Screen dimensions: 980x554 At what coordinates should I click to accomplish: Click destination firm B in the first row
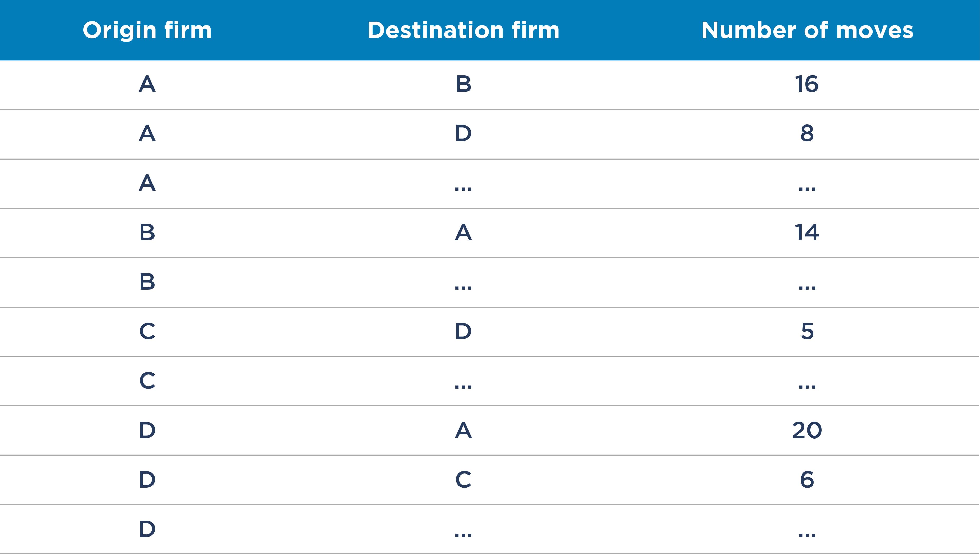[463, 84]
